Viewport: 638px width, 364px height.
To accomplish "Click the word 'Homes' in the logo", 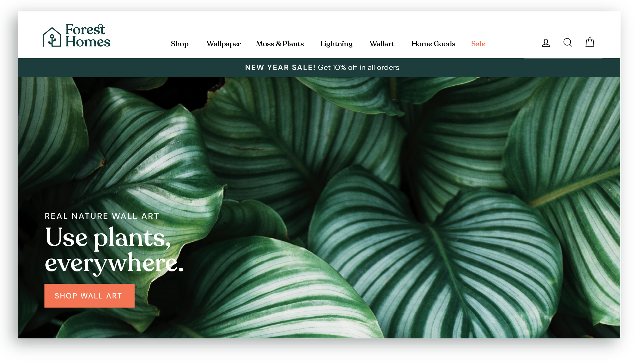I will click(88, 42).
